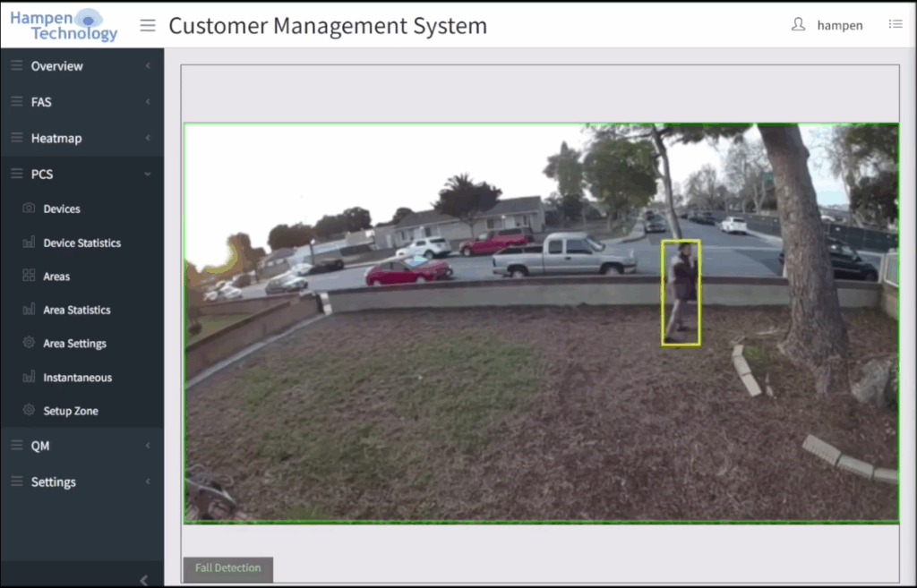
Task: Expand the Heatmap section chevron
Action: [148, 138]
